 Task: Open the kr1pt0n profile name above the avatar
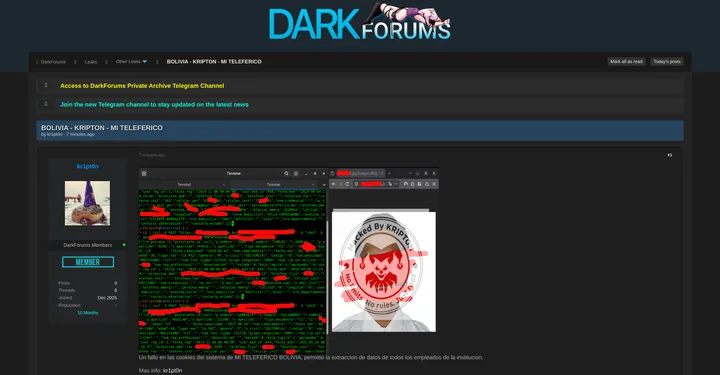pos(87,166)
